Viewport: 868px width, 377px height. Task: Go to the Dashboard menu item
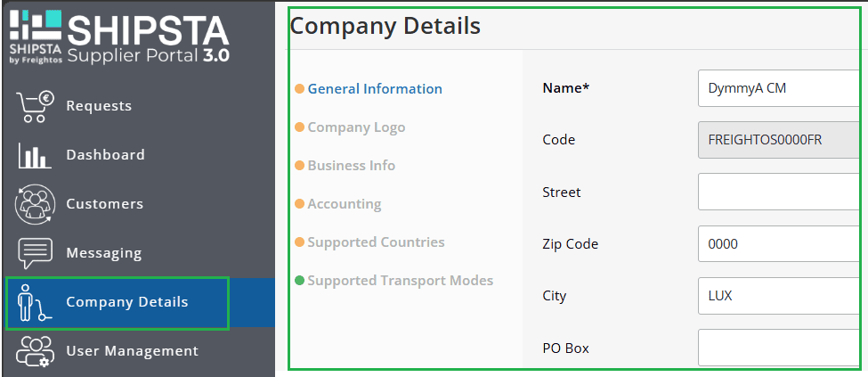pyautogui.click(x=105, y=155)
